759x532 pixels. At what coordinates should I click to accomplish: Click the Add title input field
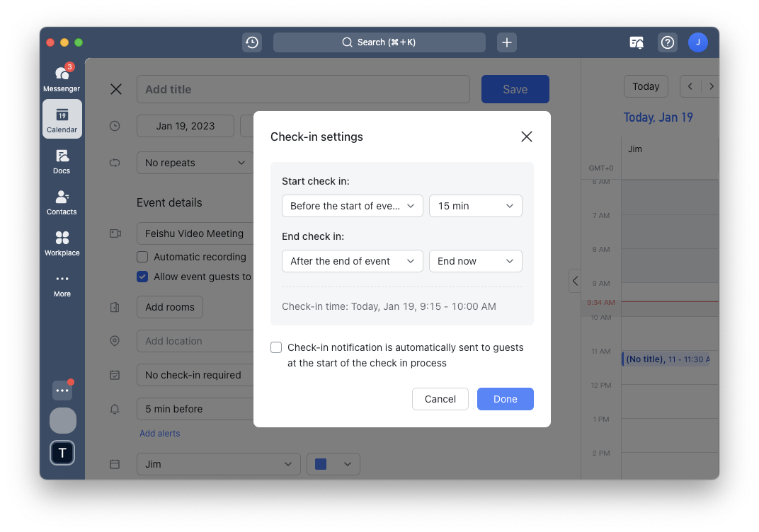point(303,89)
